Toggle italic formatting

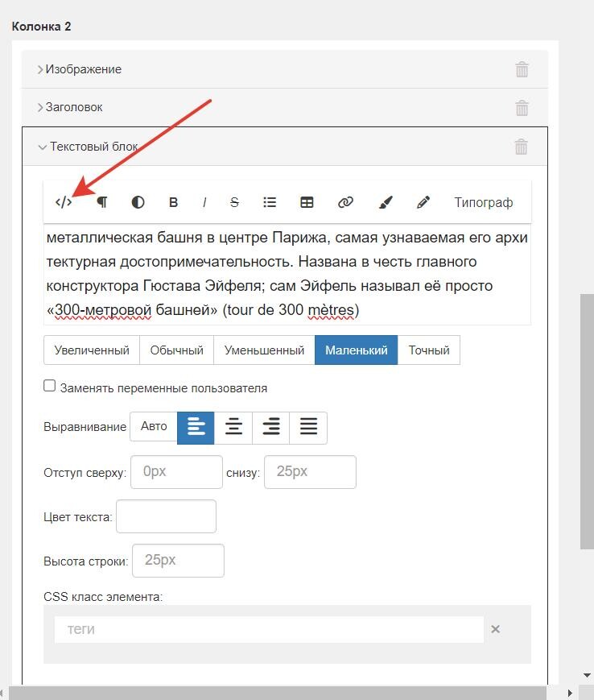204,202
